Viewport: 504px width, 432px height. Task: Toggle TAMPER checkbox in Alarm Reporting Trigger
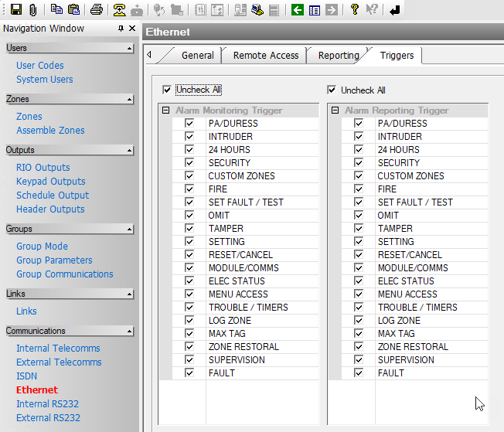359,229
